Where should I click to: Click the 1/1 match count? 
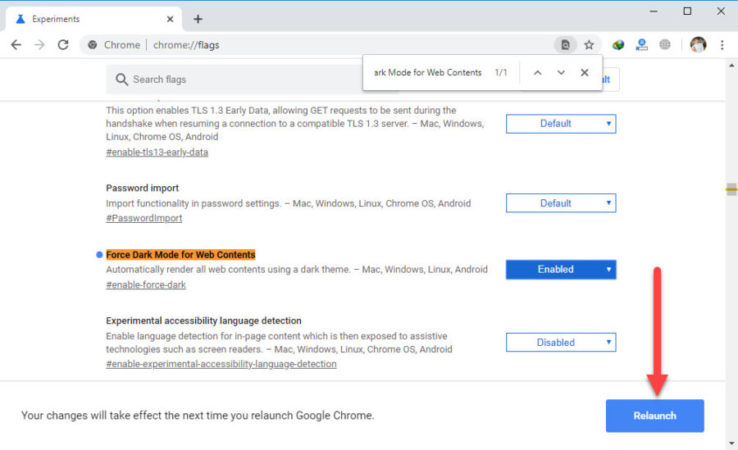pos(501,72)
